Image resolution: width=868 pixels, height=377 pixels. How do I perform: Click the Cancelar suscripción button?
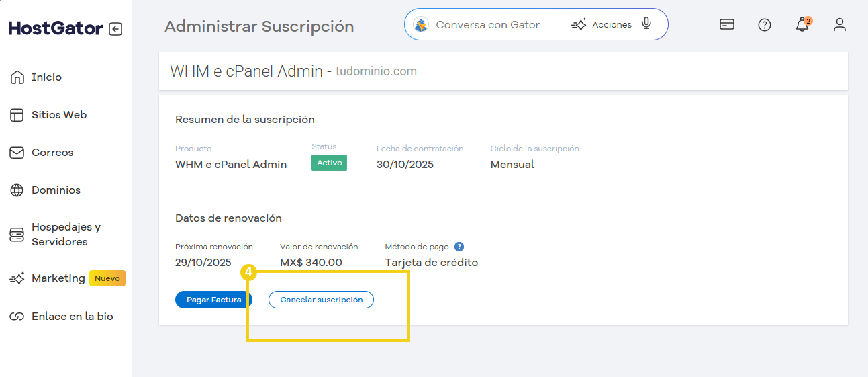[x=321, y=300]
